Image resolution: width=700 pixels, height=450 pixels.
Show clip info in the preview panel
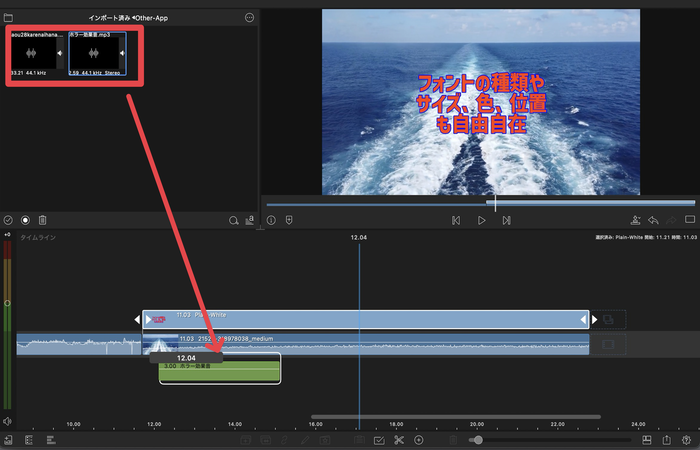[271, 220]
